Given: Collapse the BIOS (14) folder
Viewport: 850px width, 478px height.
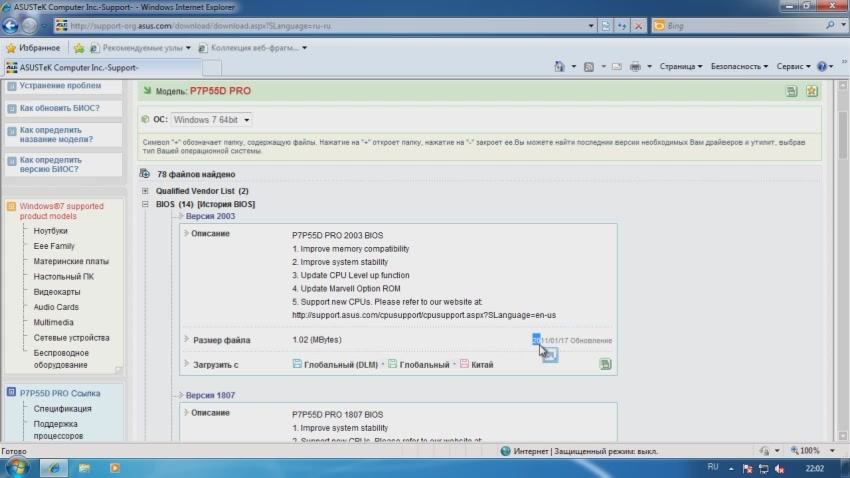Looking at the screenshot, I should [145, 204].
